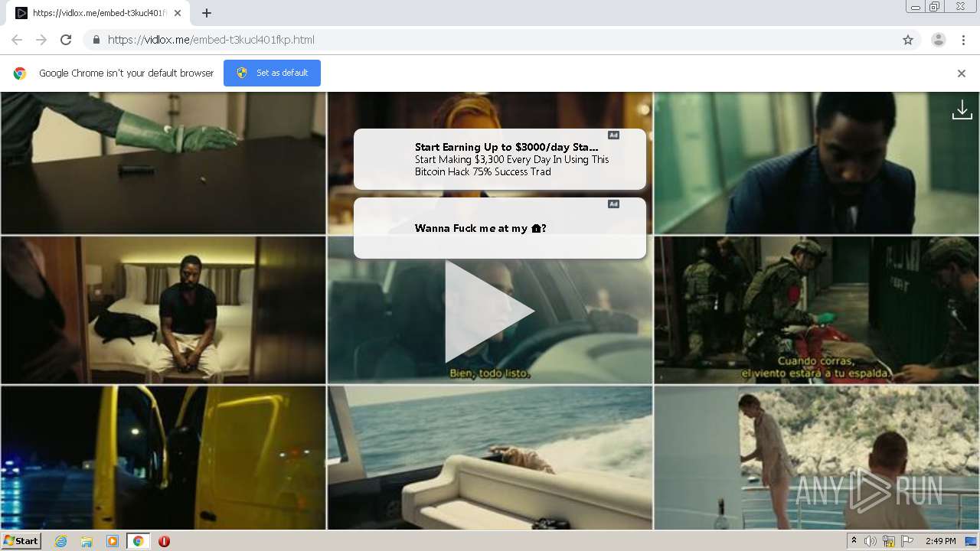Play the video with the large play button
This screenshot has width=980, height=551.
(x=488, y=311)
